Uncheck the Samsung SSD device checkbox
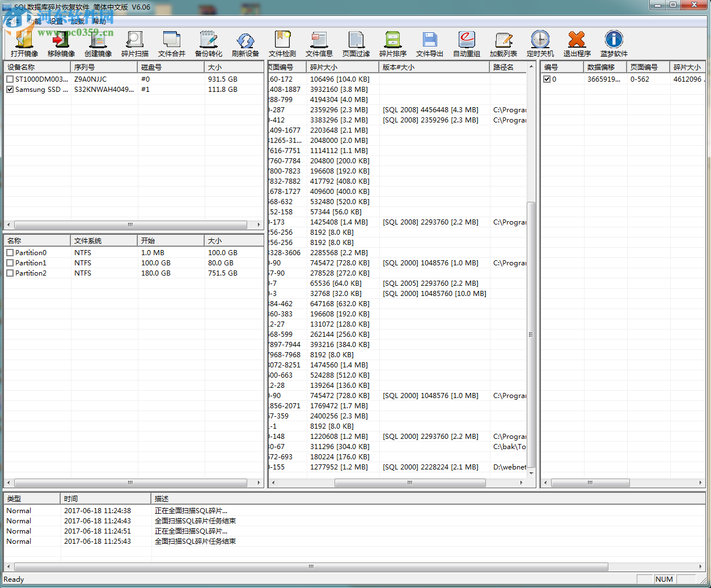The image size is (711, 588). (x=10, y=90)
